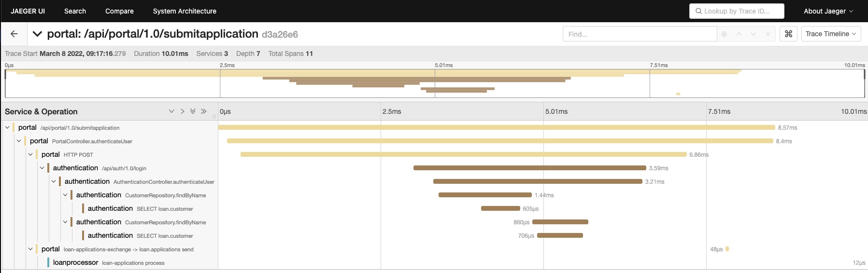The height and width of the screenshot is (273, 868).
Task: Open the Trace Timeline view dropdown
Action: 830,34
